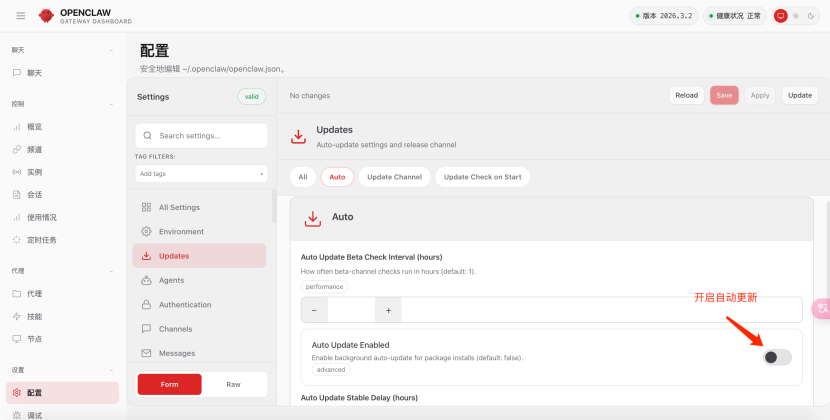Screen dimensions: 830x420
Task: Open 使用情况 usage page
Action: [x=62, y=217]
